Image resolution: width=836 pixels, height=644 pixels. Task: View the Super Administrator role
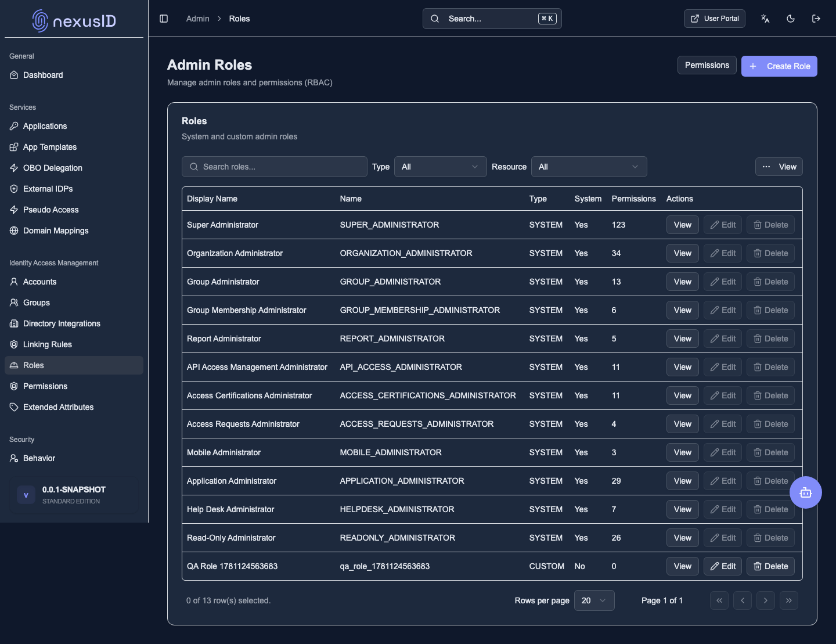click(x=683, y=225)
